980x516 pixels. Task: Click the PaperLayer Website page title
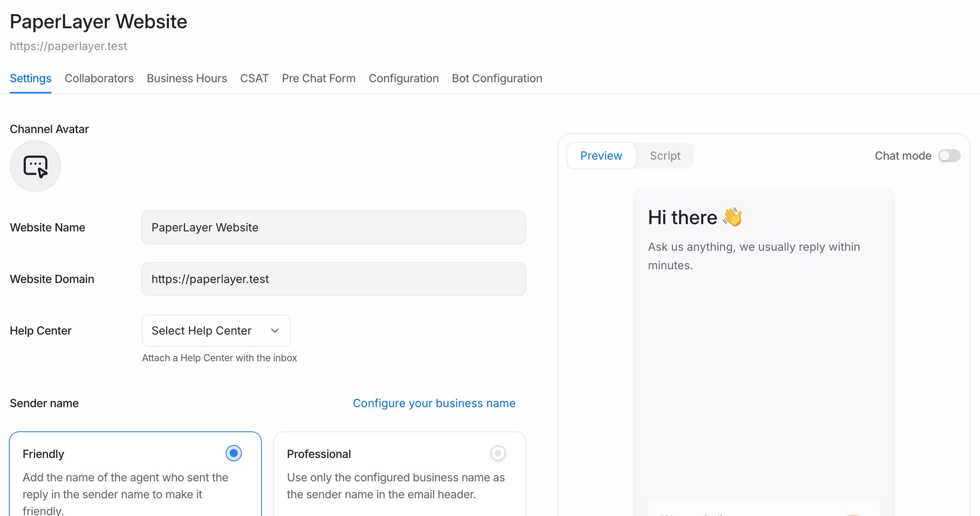[98, 22]
